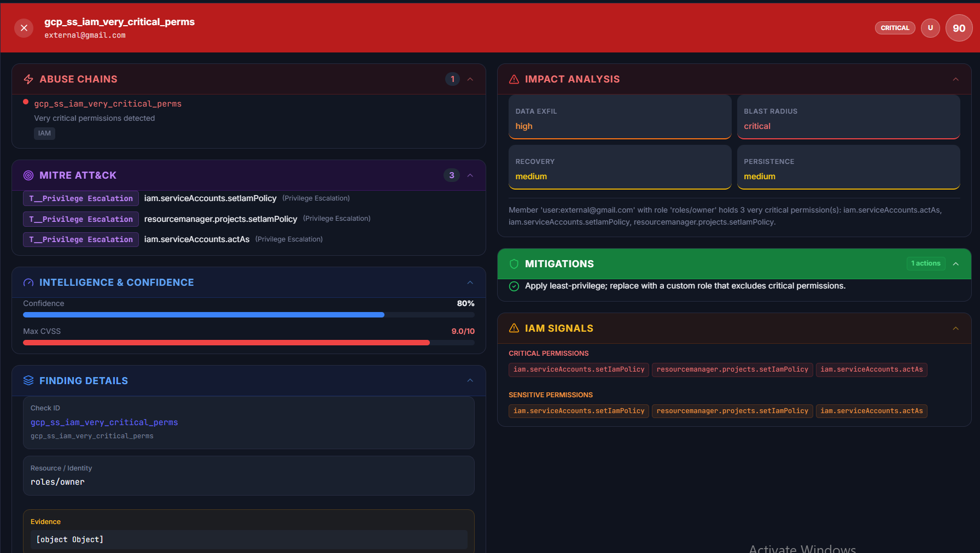Click the Recovery medium card
Viewport: 980px width, 553px height.
[620, 167]
